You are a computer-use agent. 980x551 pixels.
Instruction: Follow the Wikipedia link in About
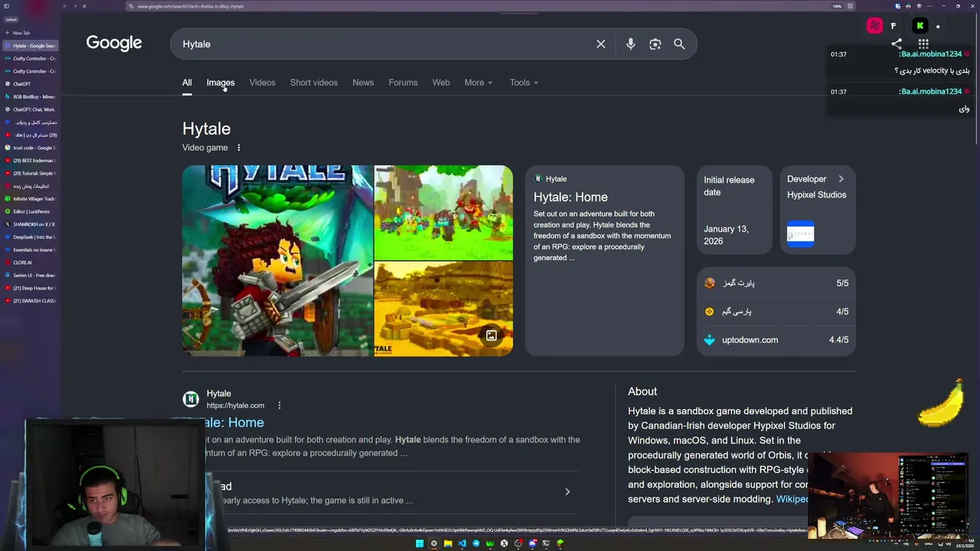click(x=792, y=499)
